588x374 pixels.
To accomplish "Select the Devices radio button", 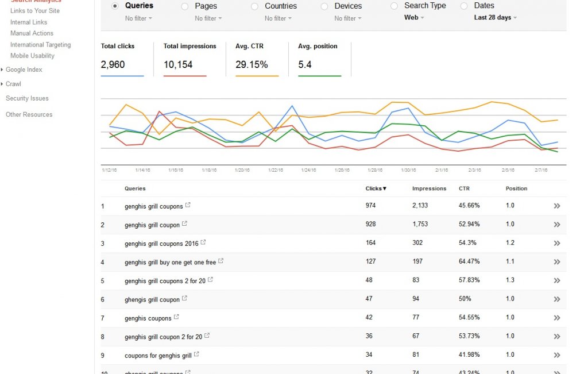I will 324,6.
